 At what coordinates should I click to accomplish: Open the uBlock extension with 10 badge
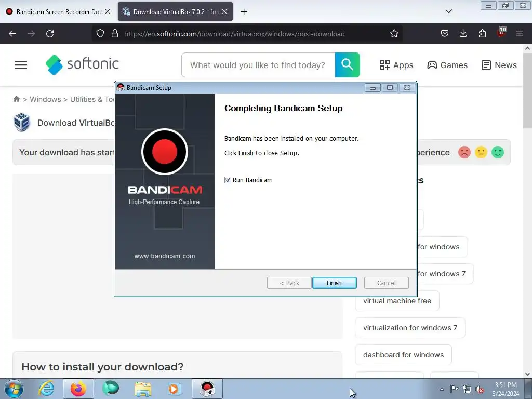[x=501, y=33]
